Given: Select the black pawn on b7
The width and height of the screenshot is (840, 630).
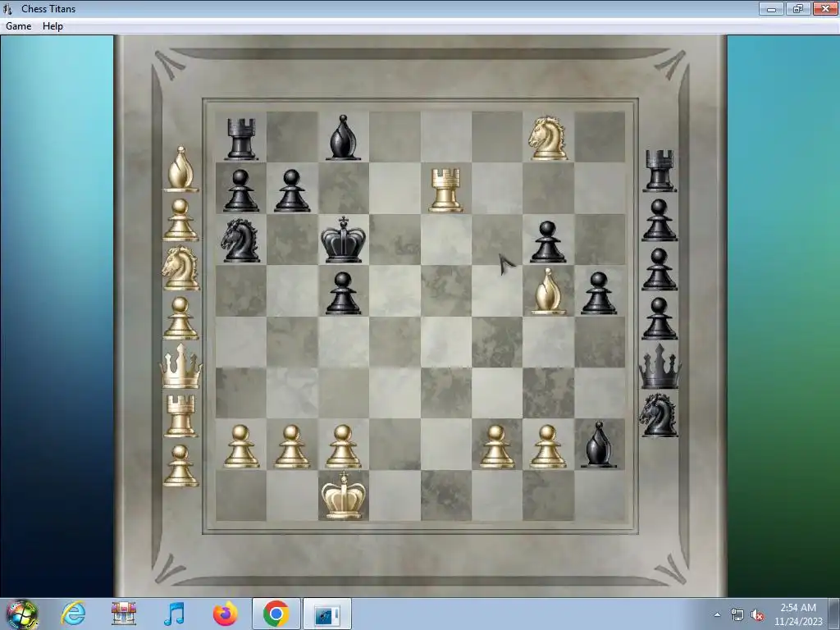Looking at the screenshot, I should [292, 190].
